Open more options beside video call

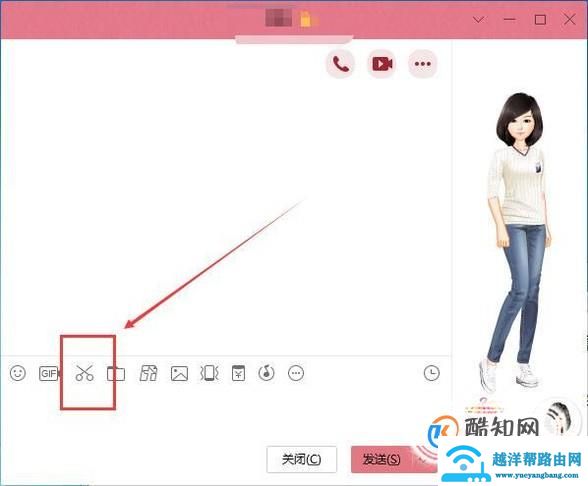(x=423, y=64)
